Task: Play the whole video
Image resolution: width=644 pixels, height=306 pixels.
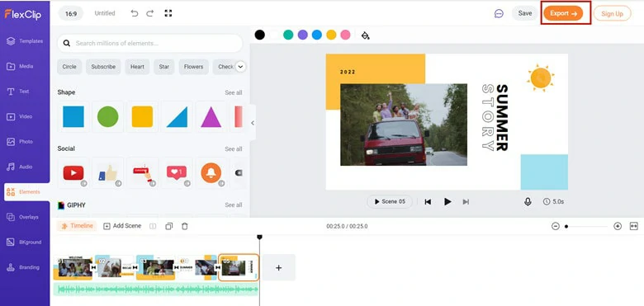Action: pos(447,201)
